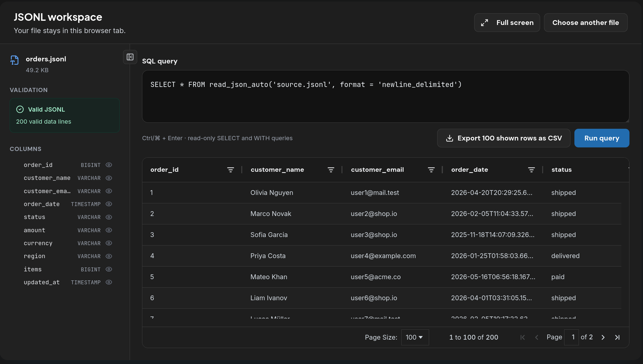Select cell 'Sofia Garcia'
643x364 pixels.
click(269, 235)
